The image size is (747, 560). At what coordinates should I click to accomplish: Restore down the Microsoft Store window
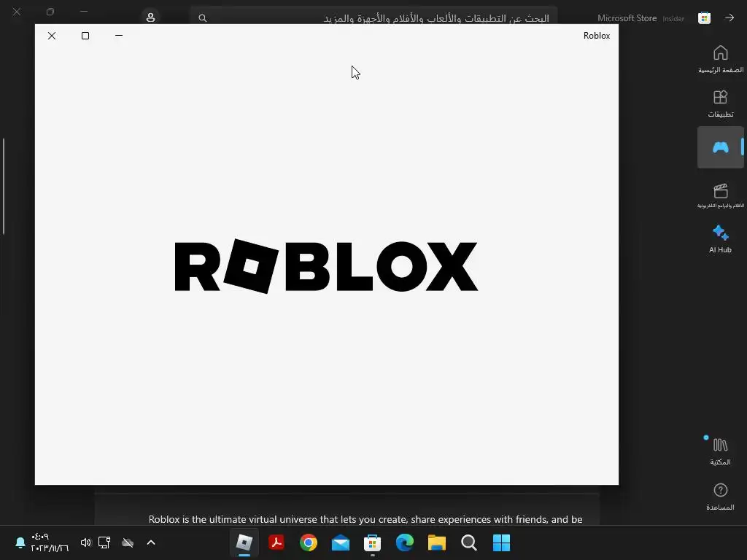tap(50, 12)
